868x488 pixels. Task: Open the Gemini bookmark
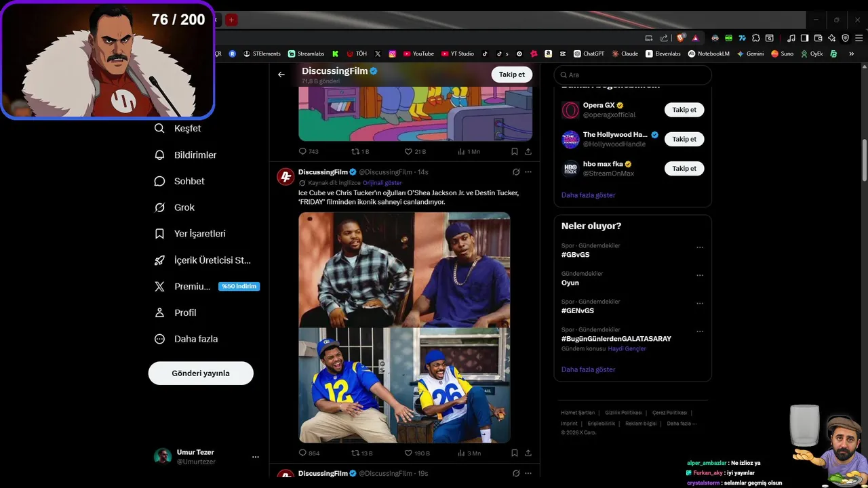pyautogui.click(x=750, y=54)
